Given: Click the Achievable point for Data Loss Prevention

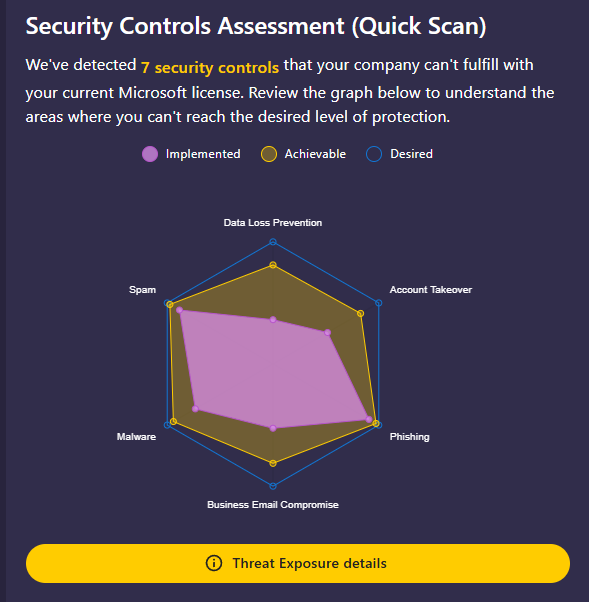Looking at the screenshot, I should (x=273, y=265).
